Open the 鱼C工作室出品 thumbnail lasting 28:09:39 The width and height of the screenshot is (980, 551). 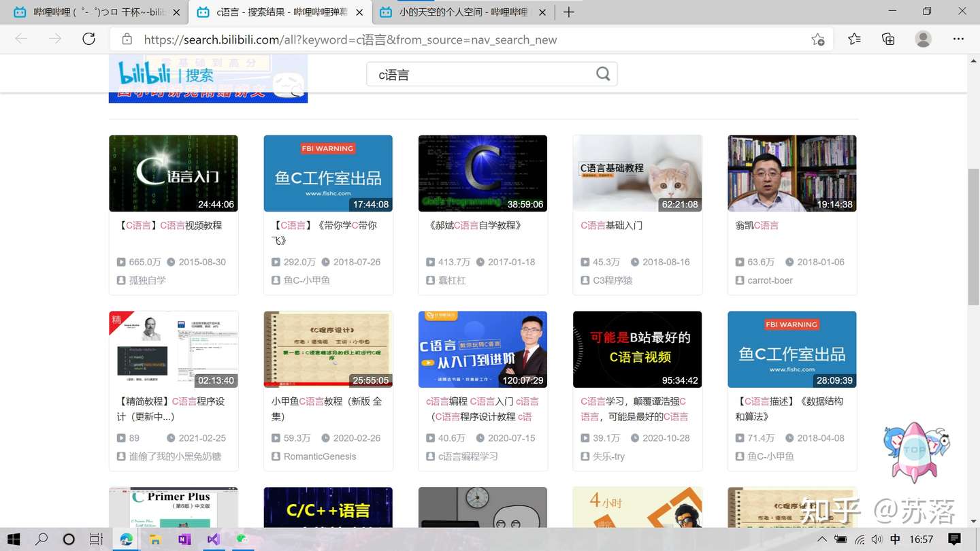pos(792,350)
